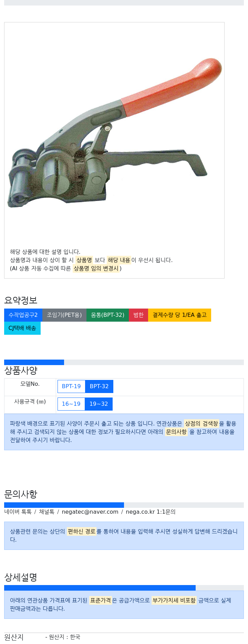Open the nega.co.kr 1:1문의 link
This screenshot has height=644, width=248.
[x=151, y=512]
